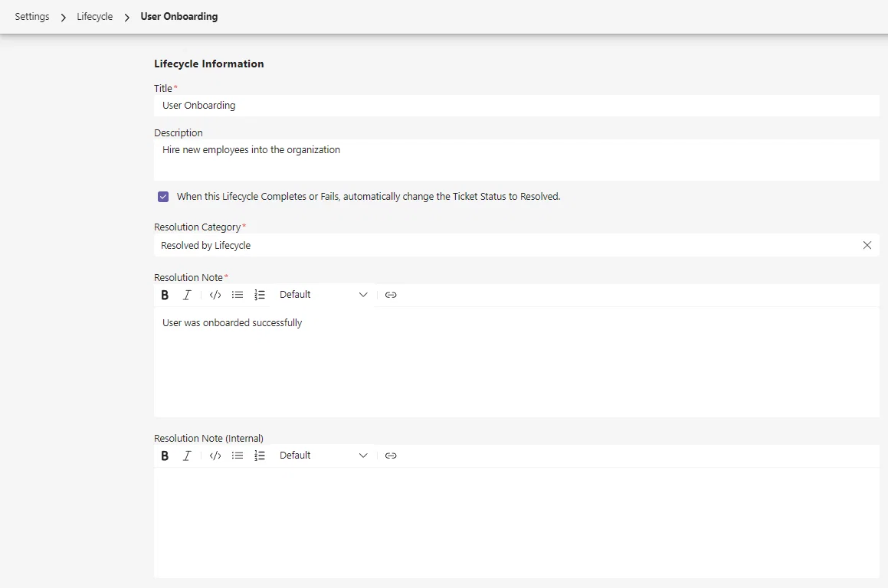Clear the Resolved by Lifecycle selection
This screenshot has height=588, width=888.
[x=867, y=245]
